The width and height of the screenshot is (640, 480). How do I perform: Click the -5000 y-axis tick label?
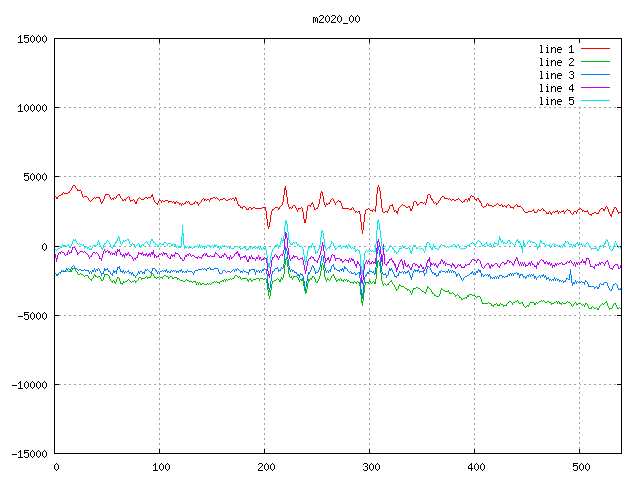click(32, 315)
